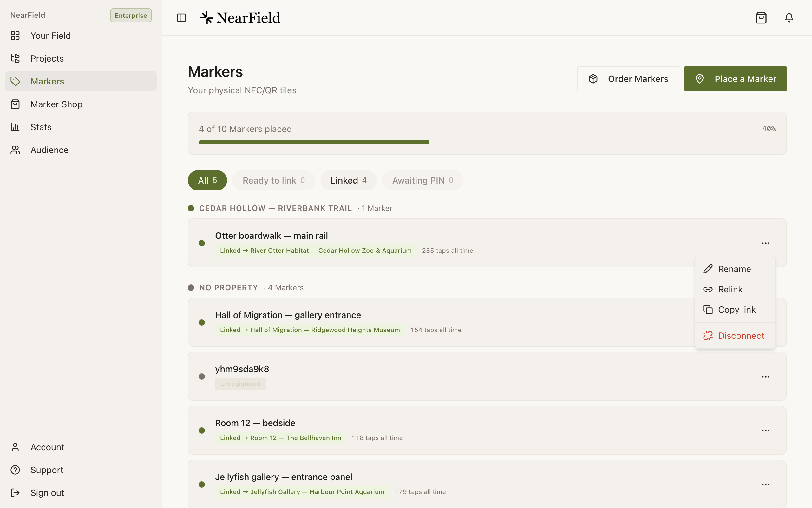Click the markers placed progress bar

[x=487, y=142]
